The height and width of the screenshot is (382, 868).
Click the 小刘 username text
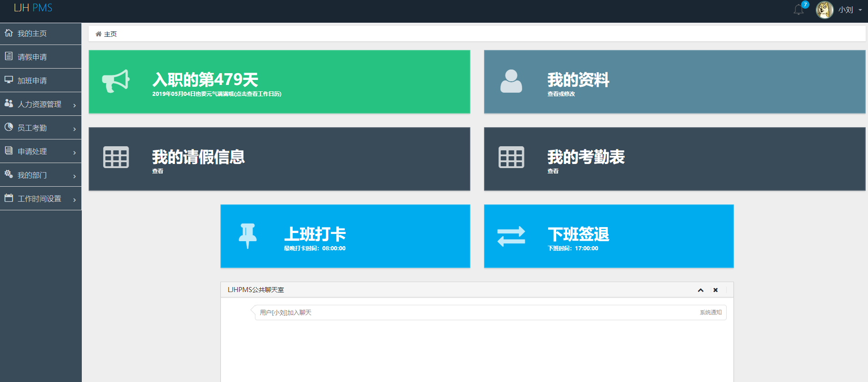(x=846, y=10)
